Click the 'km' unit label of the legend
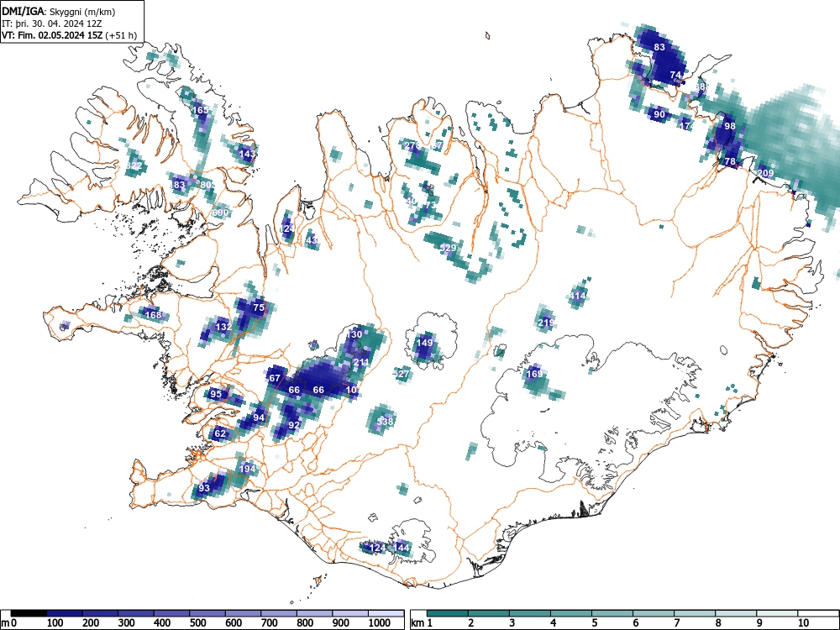This screenshot has width=840, height=630. click(x=417, y=622)
